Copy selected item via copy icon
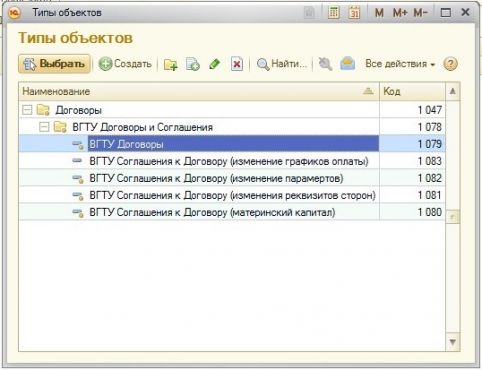Viewport: 482px width, 370px height. [193, 64]
